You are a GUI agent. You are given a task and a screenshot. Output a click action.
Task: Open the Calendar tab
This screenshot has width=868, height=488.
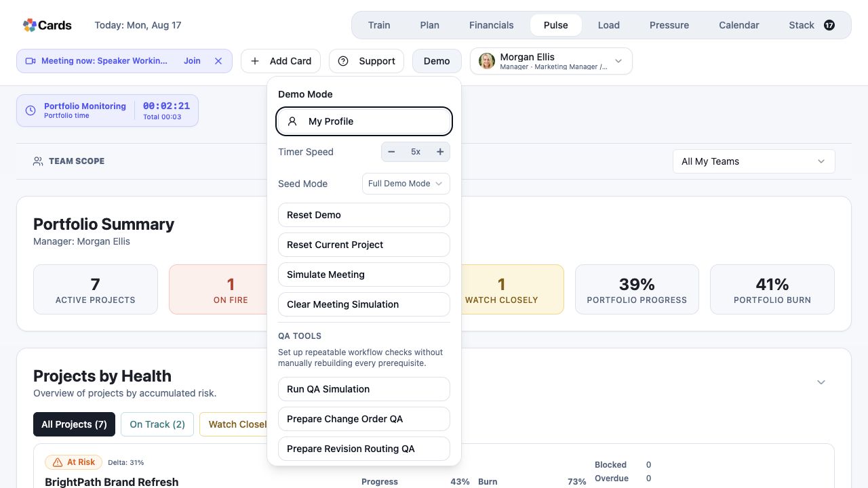739,25
